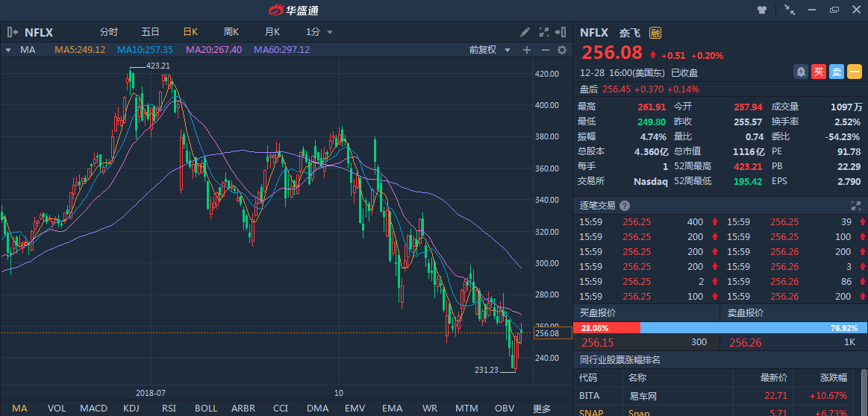This screenshot has height=416, width=868.
Task: Open the 1分 minute interval dropdown
Action: point(319,32)
